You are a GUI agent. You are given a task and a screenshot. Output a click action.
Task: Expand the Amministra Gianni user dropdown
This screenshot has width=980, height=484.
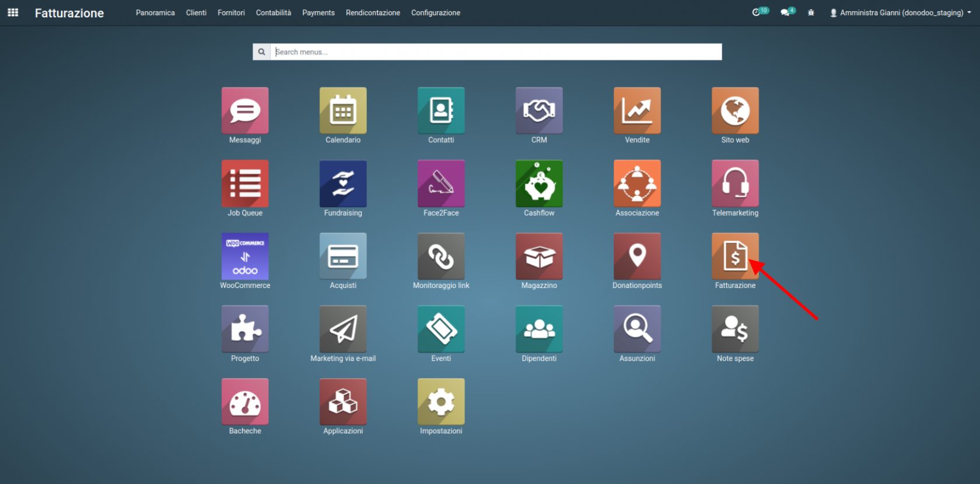coord(901,13)
